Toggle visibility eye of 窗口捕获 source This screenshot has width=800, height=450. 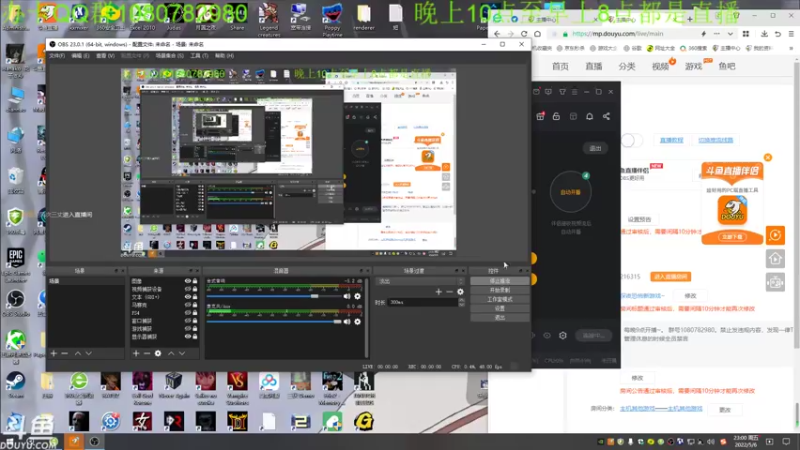click(188, 321)
